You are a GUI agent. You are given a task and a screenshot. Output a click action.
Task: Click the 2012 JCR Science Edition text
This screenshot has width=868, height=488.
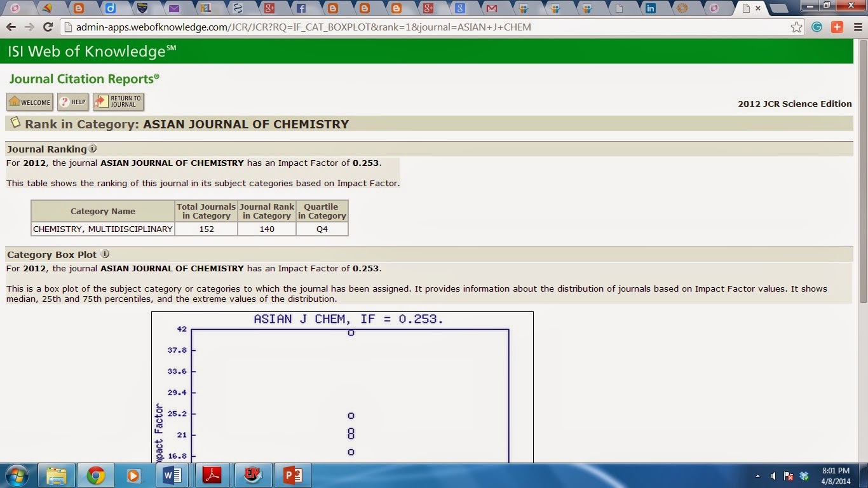coord(795,104)
